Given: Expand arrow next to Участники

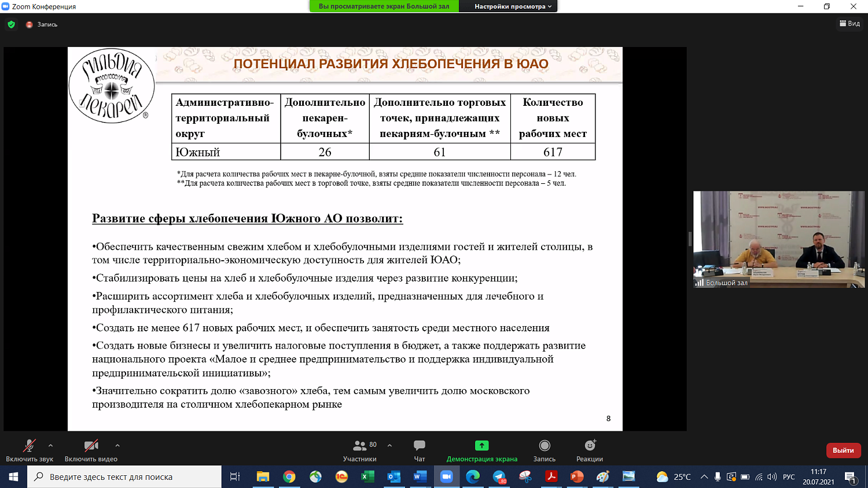Looking at the screenshot, I should (x=389, y=445).
